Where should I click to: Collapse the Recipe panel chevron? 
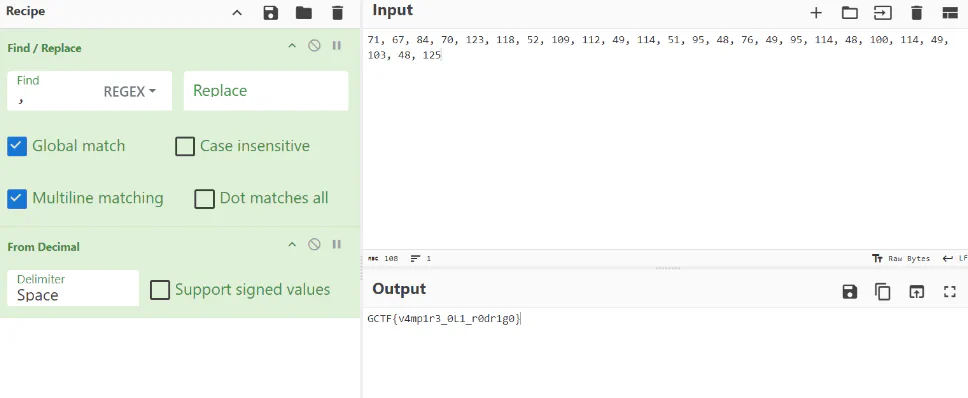pyautogui.click(x=237, y=13)
